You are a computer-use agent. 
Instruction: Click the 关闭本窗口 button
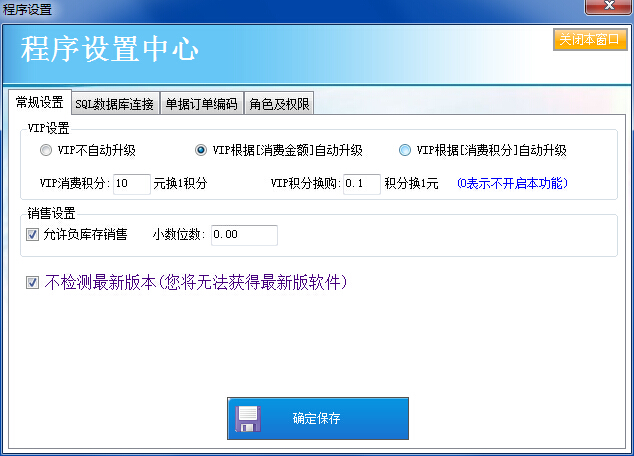coord(590,40)
